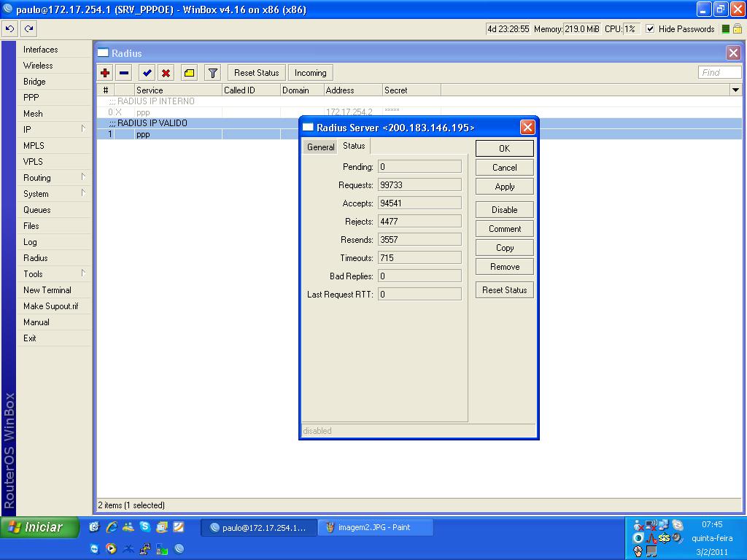
Task: Click the padlock icon in the top bar
Action: coord(737,28)
